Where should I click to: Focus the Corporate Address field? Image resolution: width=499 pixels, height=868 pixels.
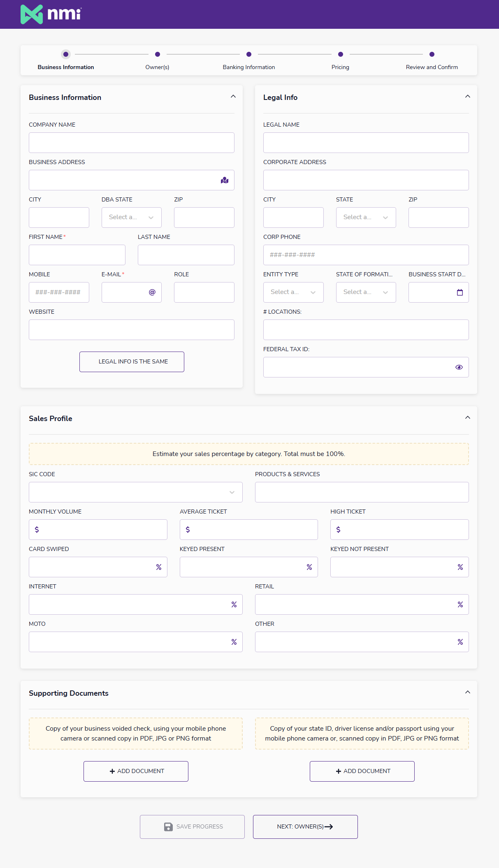click(366, 180)
